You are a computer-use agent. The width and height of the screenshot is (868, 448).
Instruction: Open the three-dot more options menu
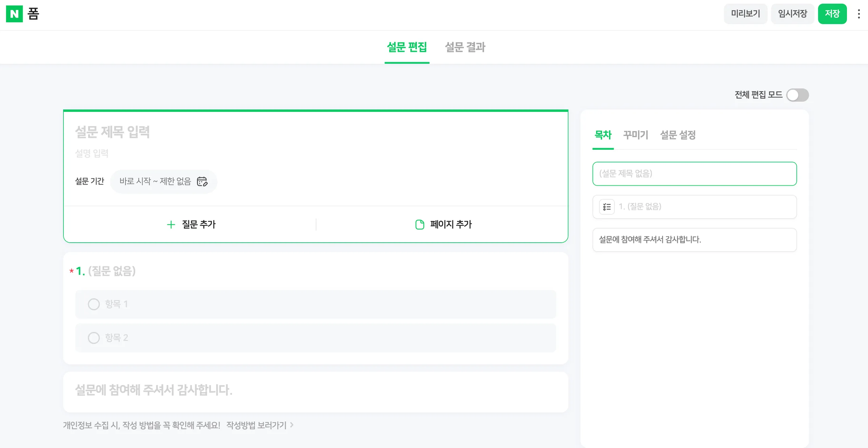[859, 14]
